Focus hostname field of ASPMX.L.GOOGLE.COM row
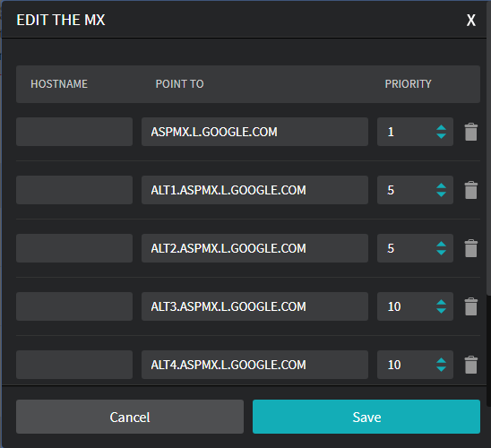The height and width of the screenshot is (448, 491). [74, 132]
